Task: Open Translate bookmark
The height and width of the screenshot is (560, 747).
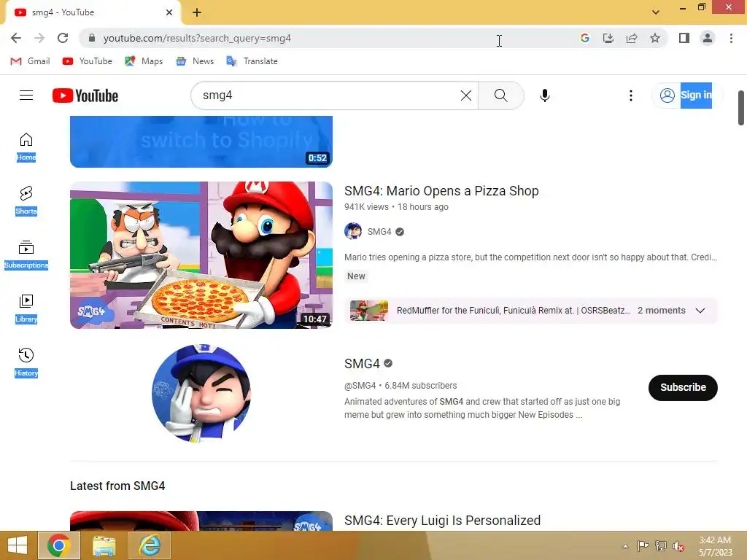Action: point(252,61)
